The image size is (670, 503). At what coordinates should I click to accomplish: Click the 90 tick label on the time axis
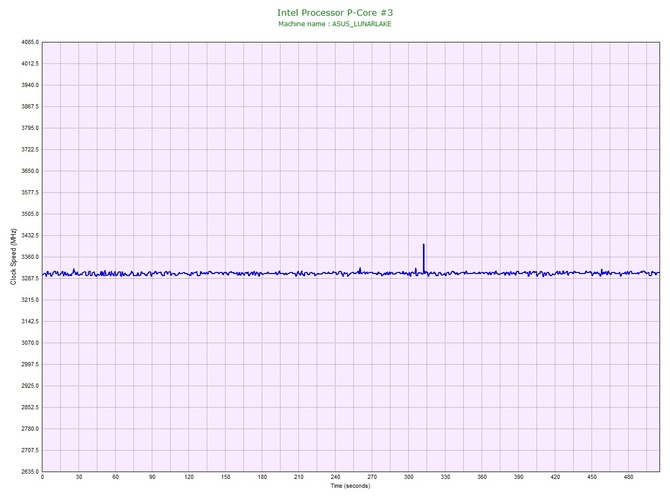coord(153,477)
